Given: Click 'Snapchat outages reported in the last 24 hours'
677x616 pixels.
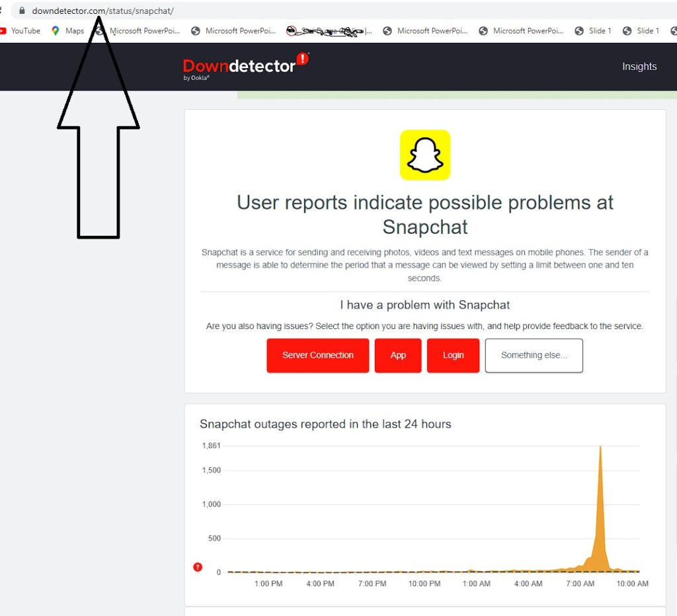Looking at the screenshot, I should coord(325,424).
